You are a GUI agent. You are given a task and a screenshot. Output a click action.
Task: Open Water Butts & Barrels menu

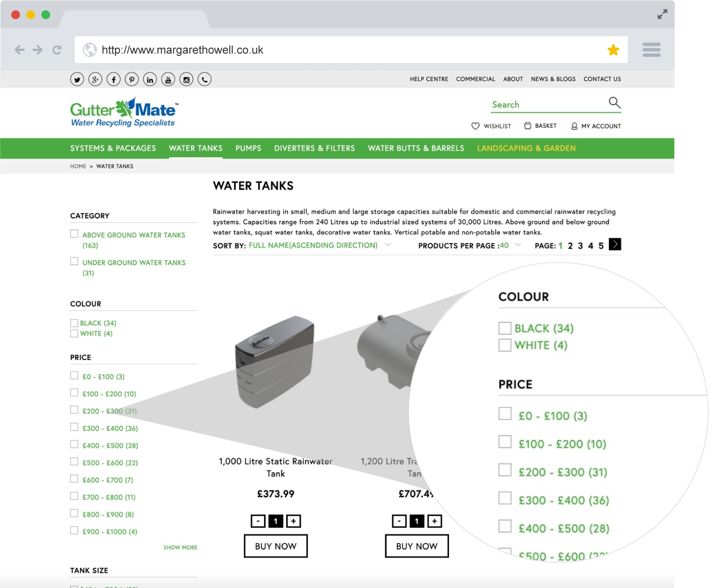tap(416, 148)
